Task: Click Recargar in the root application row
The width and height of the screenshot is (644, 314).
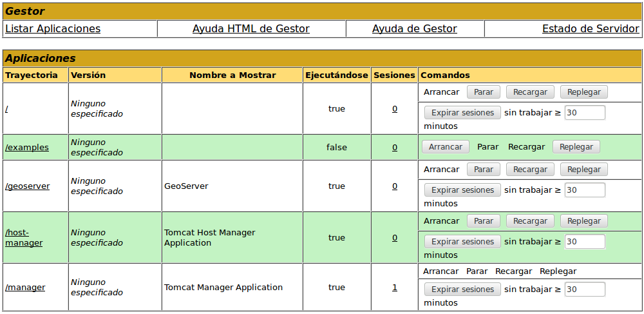Action: click(x=530, y=92)
